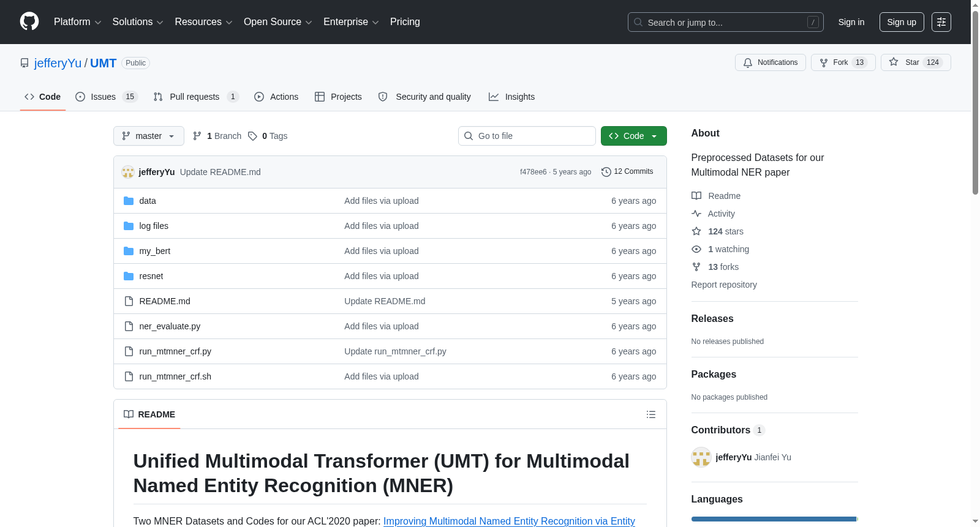Viewport: 980px width, 527px height.
Task: Open the UMT repository link
Action: tap(103, 63)
